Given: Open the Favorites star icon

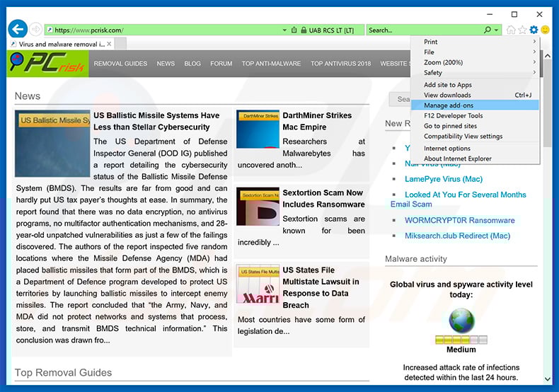Looking at the screenshot, I should 522,30.
